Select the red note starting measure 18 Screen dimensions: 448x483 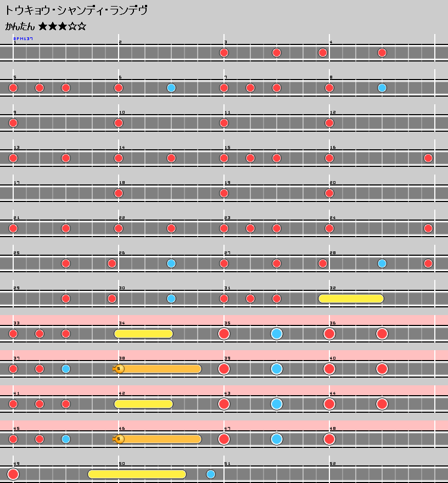pos(119,193)
